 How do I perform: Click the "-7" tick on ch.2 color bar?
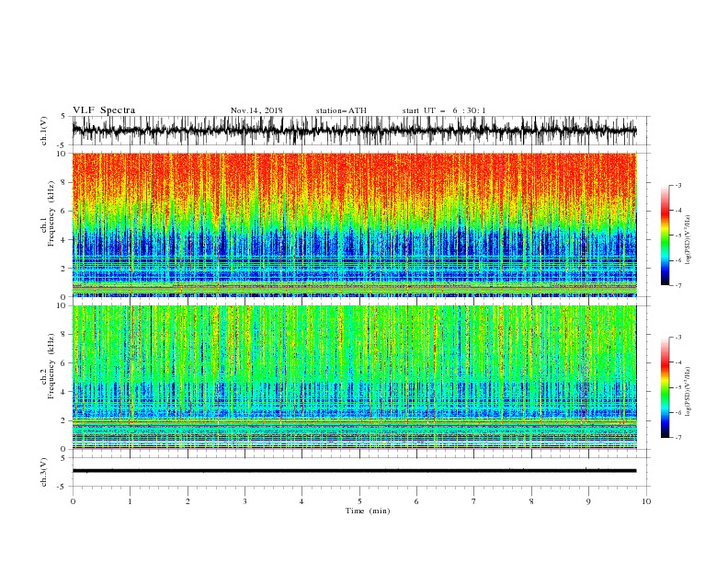click(x=677, y=438)
